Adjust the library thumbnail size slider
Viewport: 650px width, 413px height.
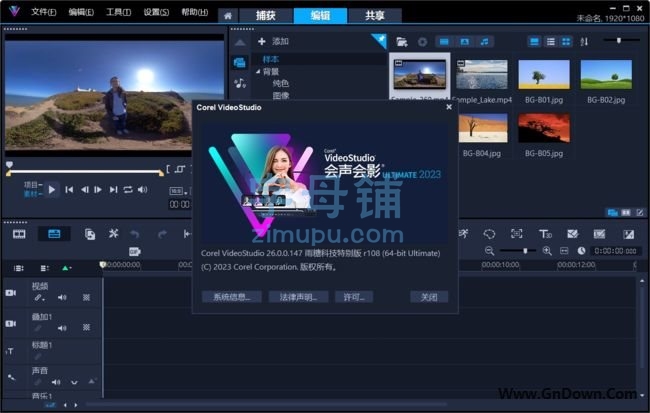(621, 40)
